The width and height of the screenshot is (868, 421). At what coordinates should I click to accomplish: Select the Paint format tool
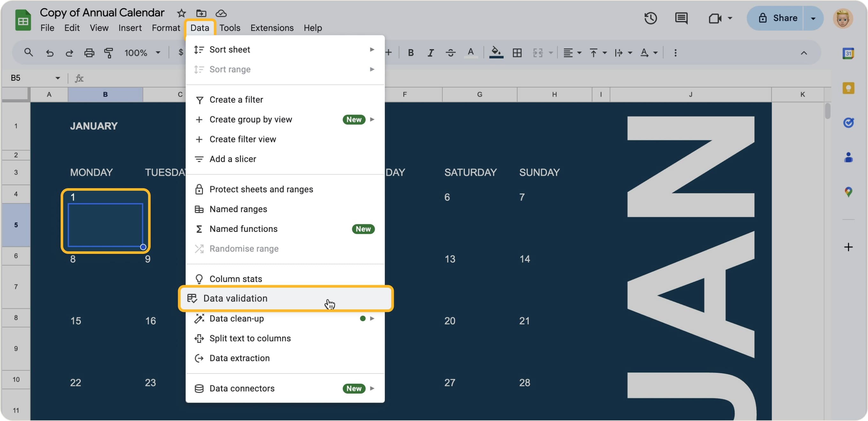tap(108, 53)
